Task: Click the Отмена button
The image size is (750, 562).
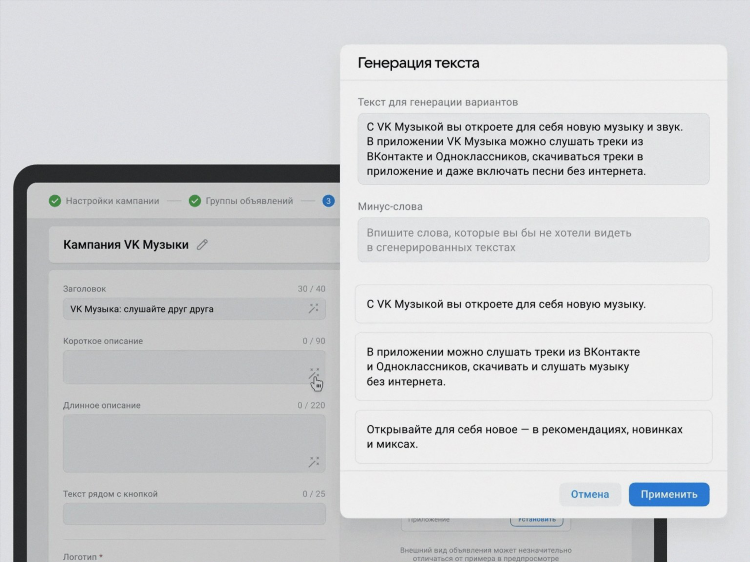Action: click(590, 494)
